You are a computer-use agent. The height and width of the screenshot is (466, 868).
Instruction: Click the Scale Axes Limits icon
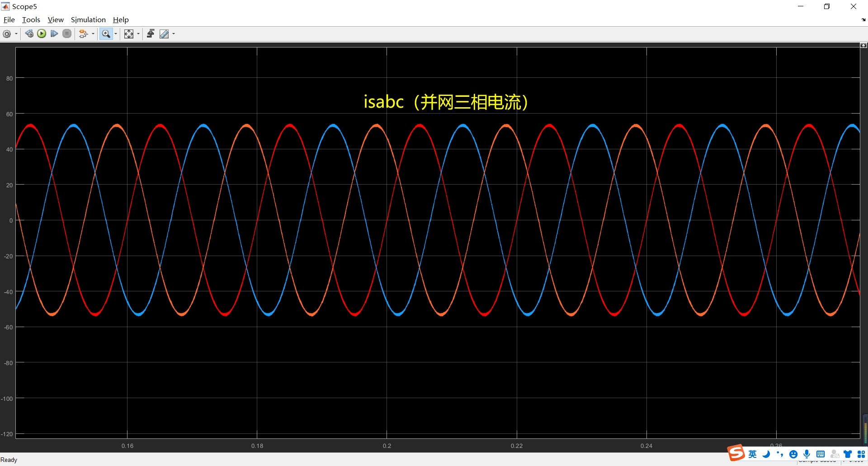click(129, 34)
